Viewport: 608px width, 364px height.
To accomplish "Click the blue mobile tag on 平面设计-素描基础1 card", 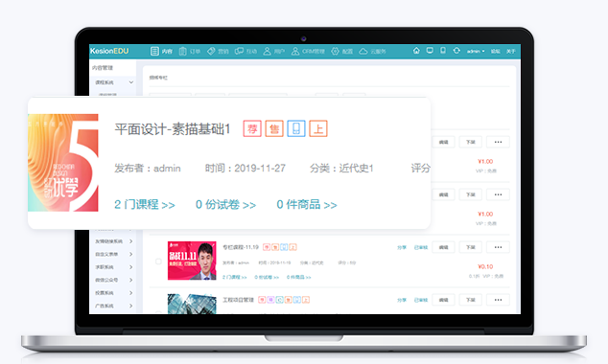I will click(296, 128).
